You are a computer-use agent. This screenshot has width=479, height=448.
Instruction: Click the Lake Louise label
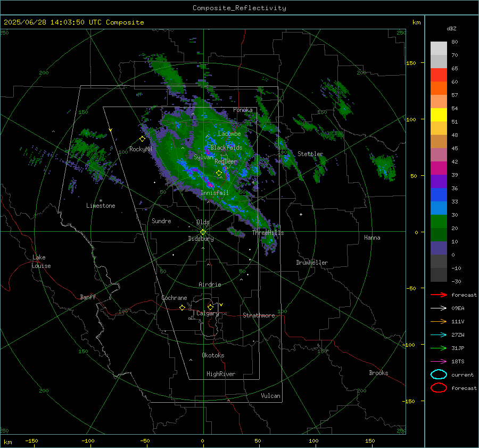click(41, 262)
